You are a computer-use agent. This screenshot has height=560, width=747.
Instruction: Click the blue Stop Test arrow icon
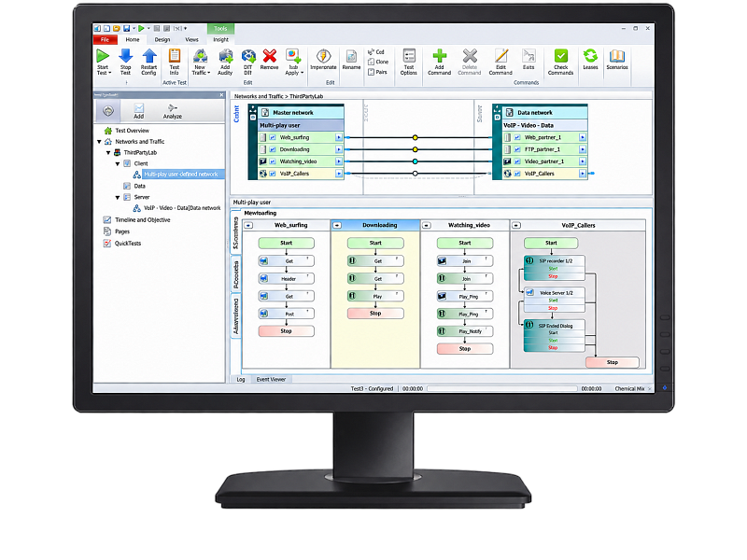(126, 56)
